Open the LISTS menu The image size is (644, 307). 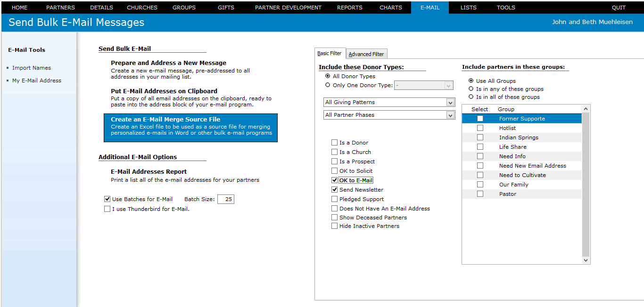[468, 8]
